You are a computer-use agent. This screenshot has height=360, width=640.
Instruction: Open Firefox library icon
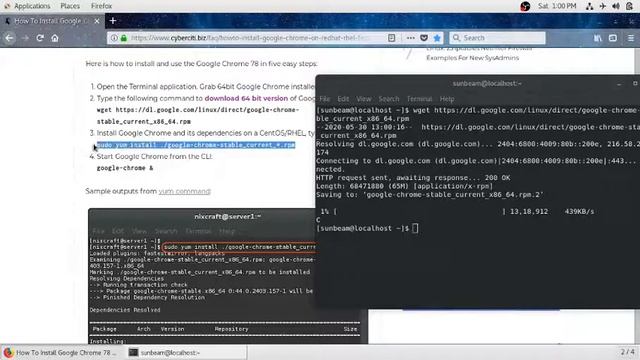tap(598, 38)
